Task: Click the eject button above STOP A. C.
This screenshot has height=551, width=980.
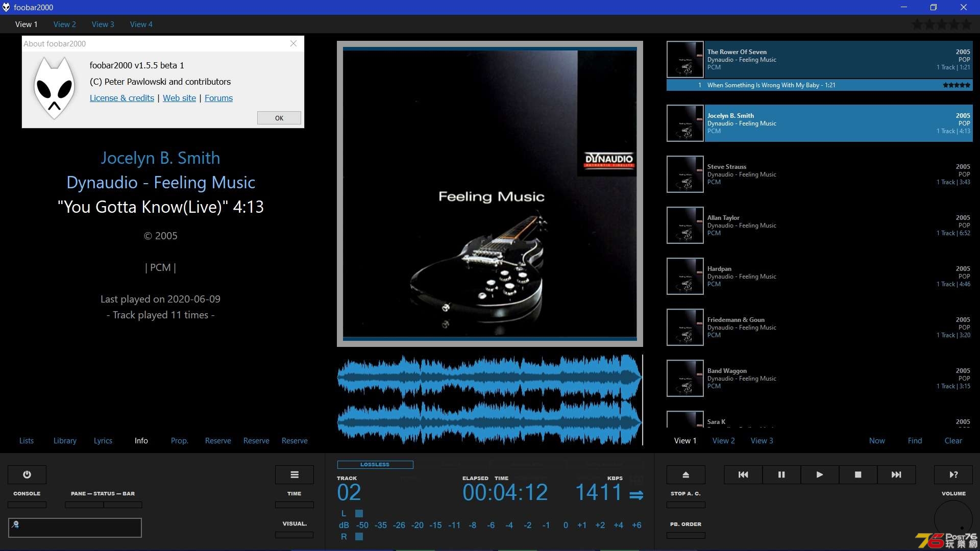Action: [x=686, y=474]
